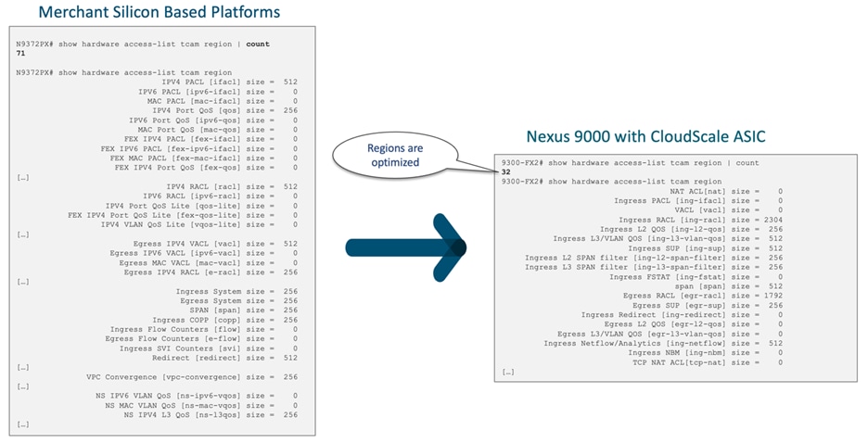
Task: Click the "Egress RACL [egr-racl]" label
Action: click(x=674, y=296)
